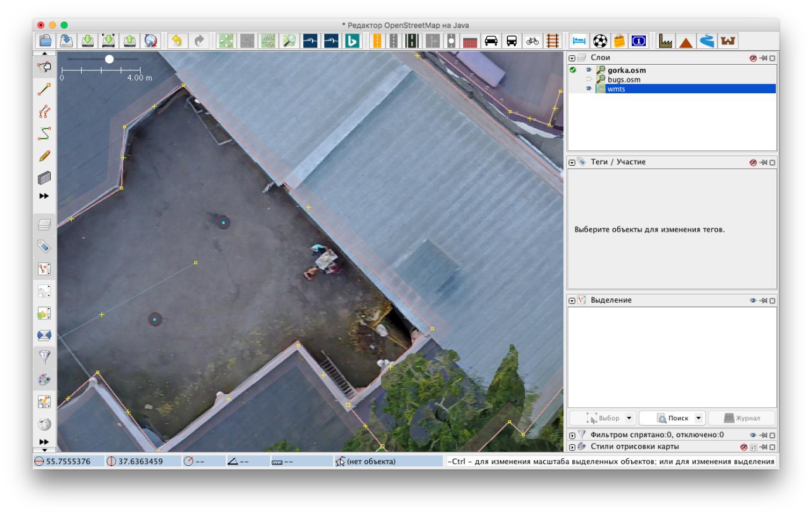
Task: Expand more tools with the upper double arrow
Action: (44, 196)
